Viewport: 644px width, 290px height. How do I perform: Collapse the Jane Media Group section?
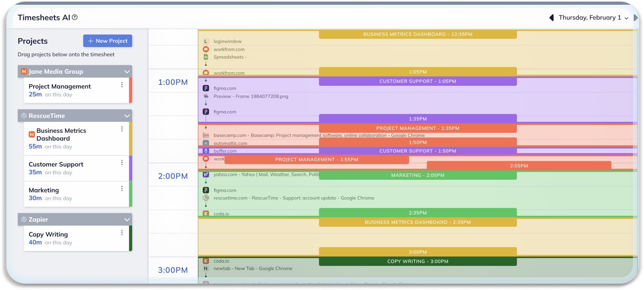[x=127, y=72]
